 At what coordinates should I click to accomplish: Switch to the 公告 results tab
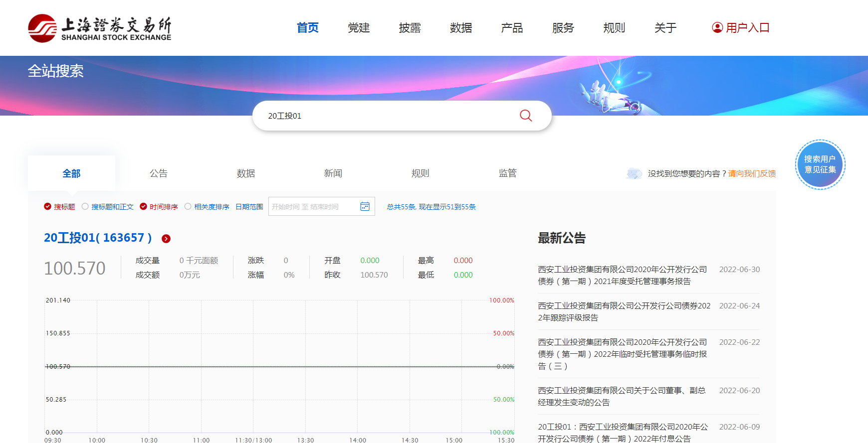point(159,173)
